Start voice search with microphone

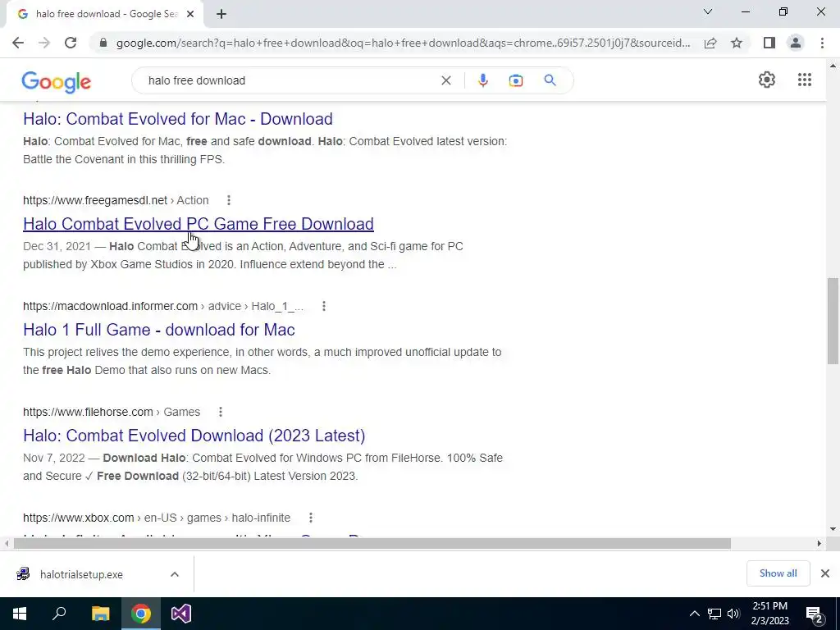482,80
